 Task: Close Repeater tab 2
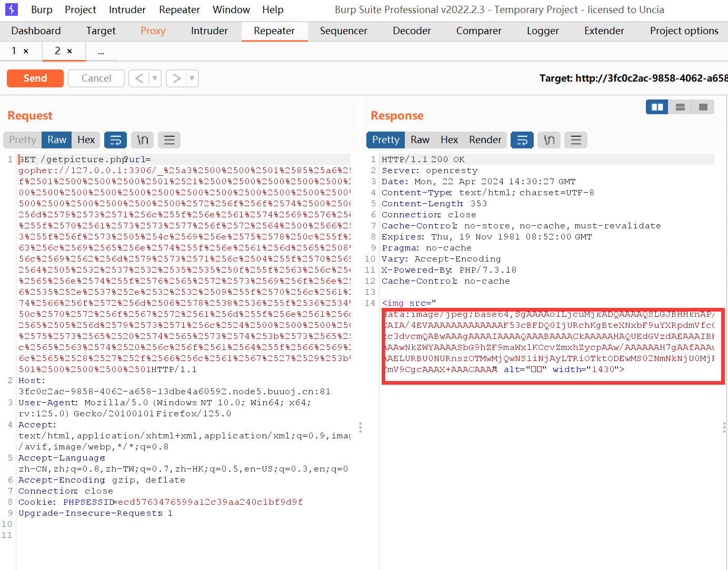coord(69,51)
